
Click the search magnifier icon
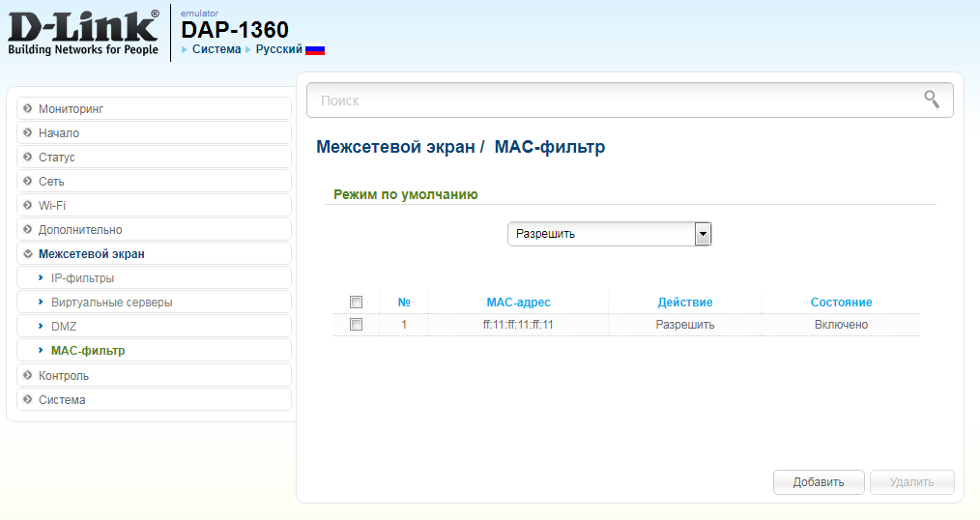pyautogui.click(x=932, y=100)
